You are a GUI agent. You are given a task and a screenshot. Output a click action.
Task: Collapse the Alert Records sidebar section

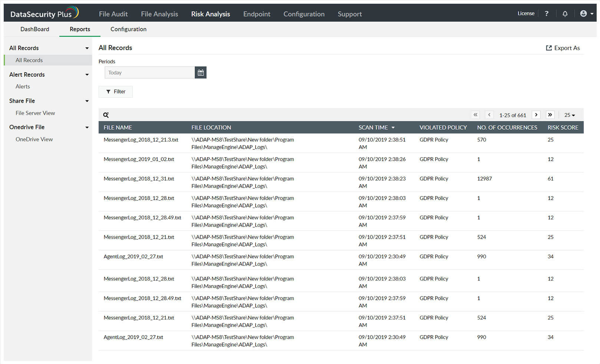(x=87, y=75)
